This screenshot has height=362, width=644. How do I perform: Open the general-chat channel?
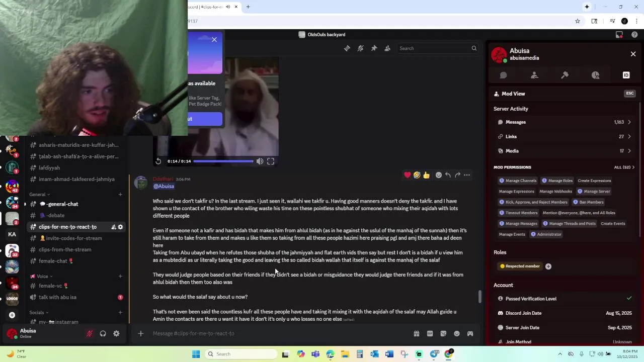(76, 204)
